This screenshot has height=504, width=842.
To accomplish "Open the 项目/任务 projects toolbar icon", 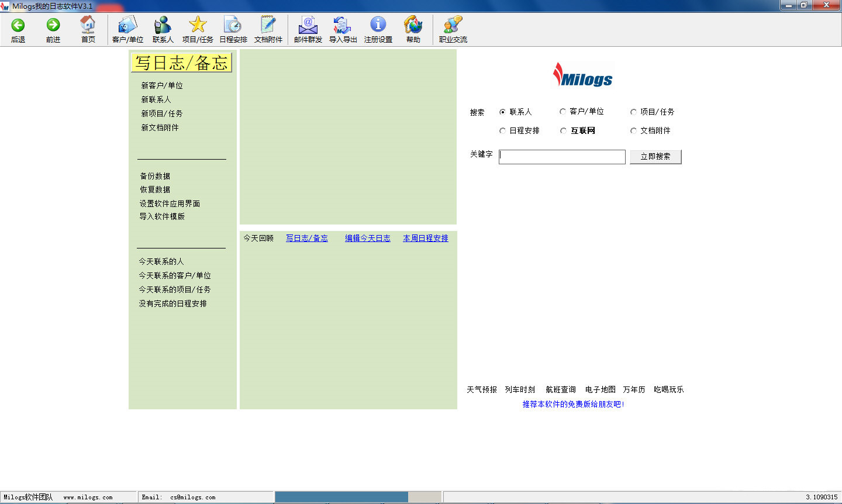I will point(197,28).
